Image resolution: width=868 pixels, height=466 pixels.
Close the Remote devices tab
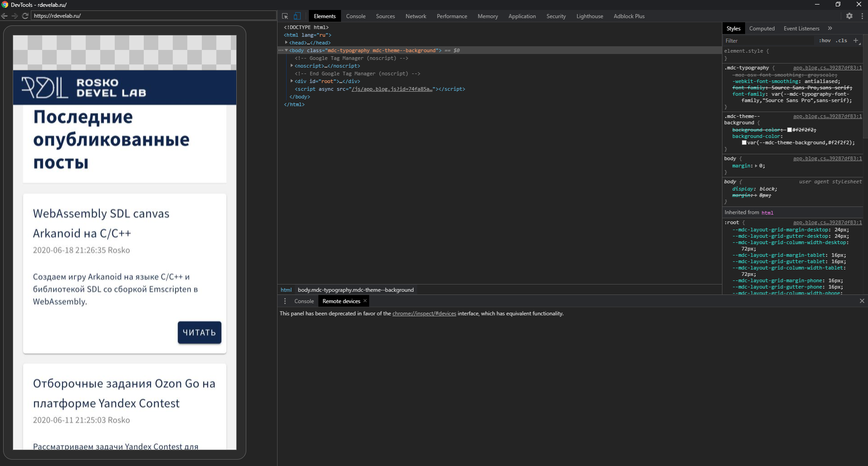tap(365, 300)
